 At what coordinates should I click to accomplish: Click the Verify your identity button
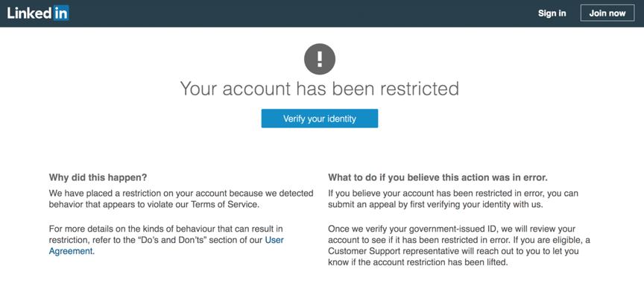[319, 118]
